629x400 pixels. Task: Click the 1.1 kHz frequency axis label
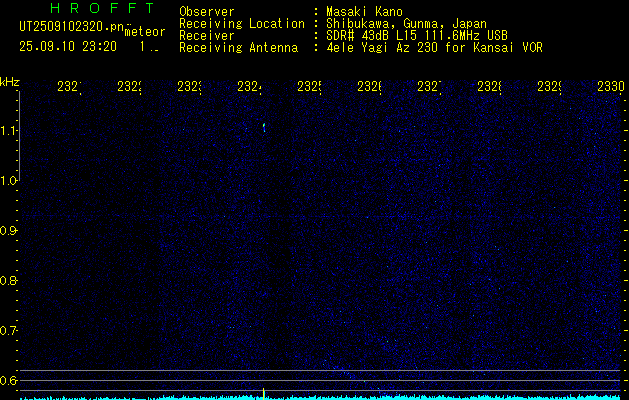coord(10,131)
